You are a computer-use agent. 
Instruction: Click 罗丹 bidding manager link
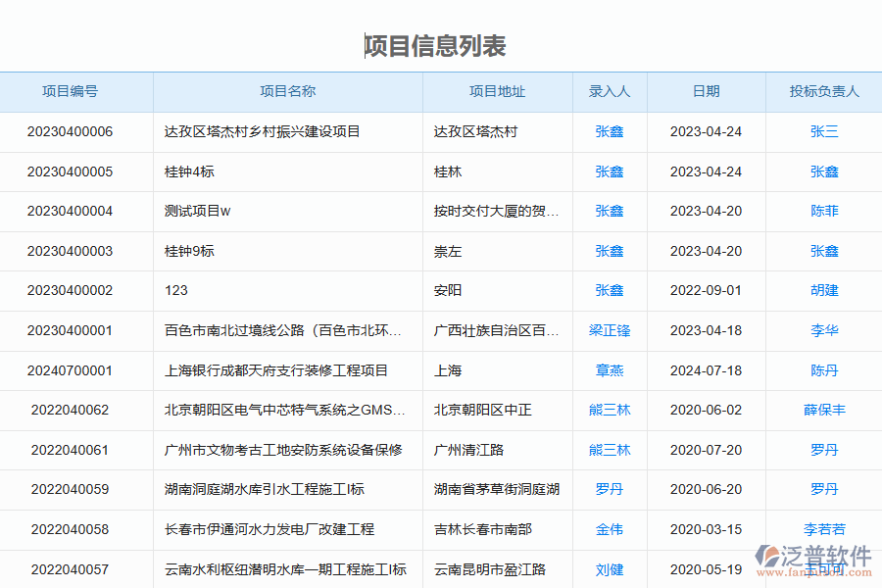pyautogui.click(x=823, y=450)
